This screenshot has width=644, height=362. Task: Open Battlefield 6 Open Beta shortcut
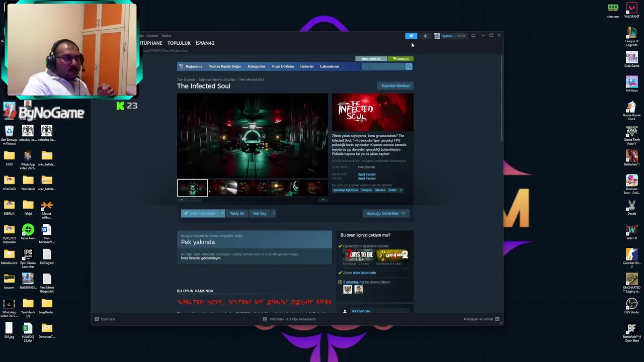tap(632, 332)
